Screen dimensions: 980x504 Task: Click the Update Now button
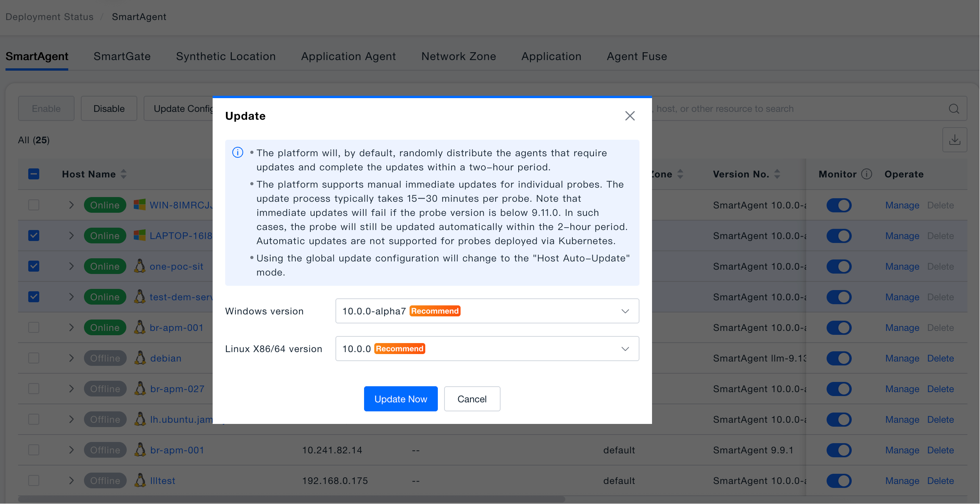point(401,399)
